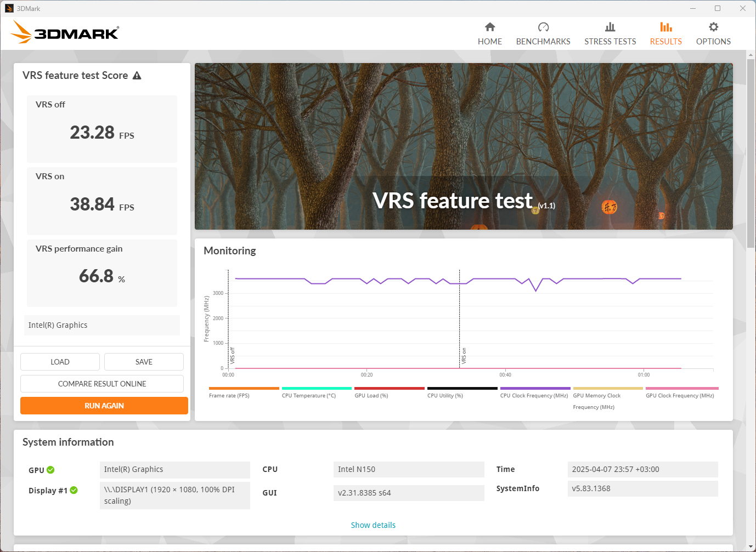This screenshot has height=552, width=756.
Task: Click the vertical scrollbar down arrow
Action: click(751, 547)
